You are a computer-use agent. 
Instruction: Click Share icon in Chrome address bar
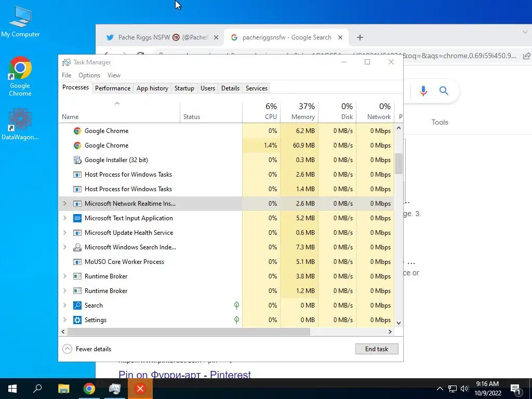click(527, 56)
